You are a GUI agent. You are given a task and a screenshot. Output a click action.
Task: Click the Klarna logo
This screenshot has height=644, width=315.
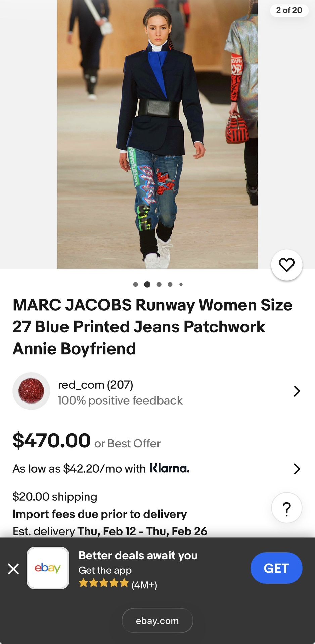[x=170, y=468]
